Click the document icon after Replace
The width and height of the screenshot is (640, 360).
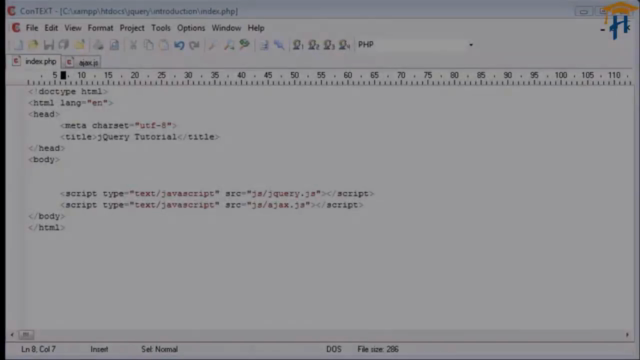(264, 45)
